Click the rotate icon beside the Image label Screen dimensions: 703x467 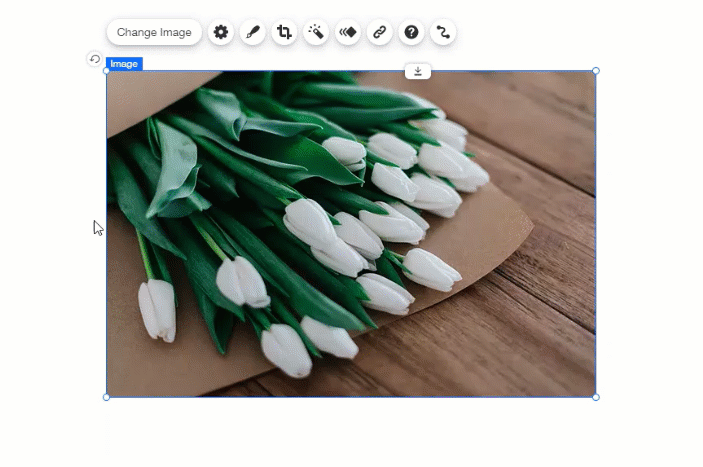[94, 59]
